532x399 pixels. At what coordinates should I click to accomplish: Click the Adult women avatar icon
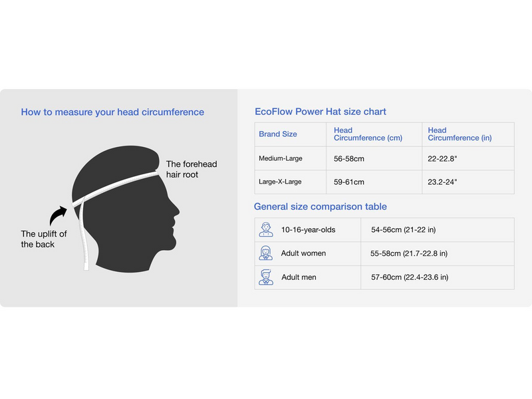[x=265, y=253]
